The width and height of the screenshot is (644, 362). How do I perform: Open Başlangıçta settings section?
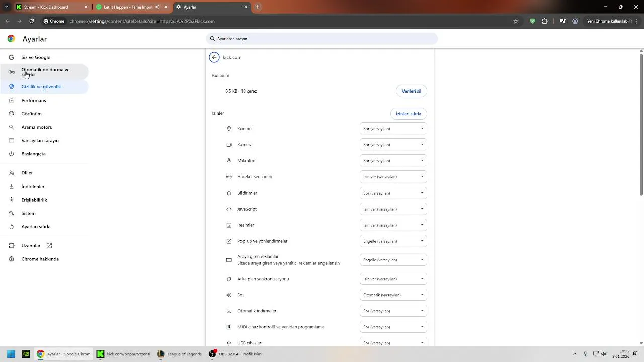(44, 154)
